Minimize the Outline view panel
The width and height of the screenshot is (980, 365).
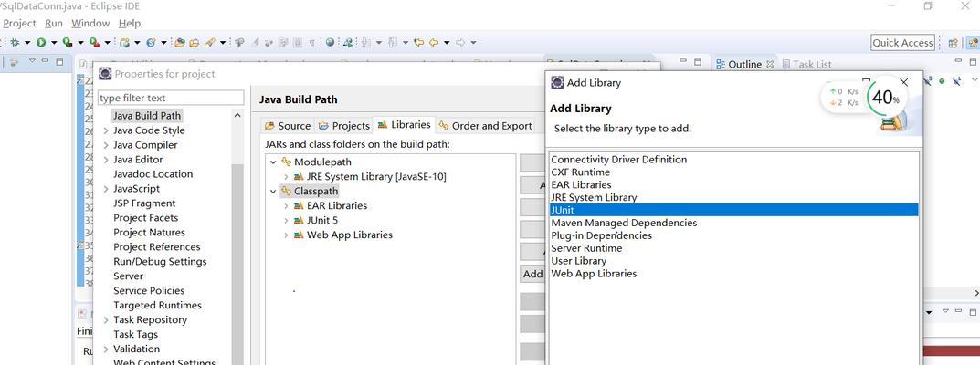coord(957,61)
